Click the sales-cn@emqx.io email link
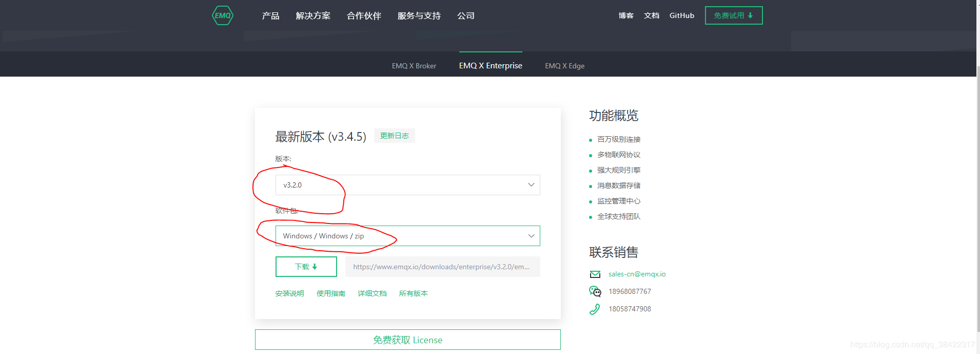The image size is (980, 354). point(637,274)
